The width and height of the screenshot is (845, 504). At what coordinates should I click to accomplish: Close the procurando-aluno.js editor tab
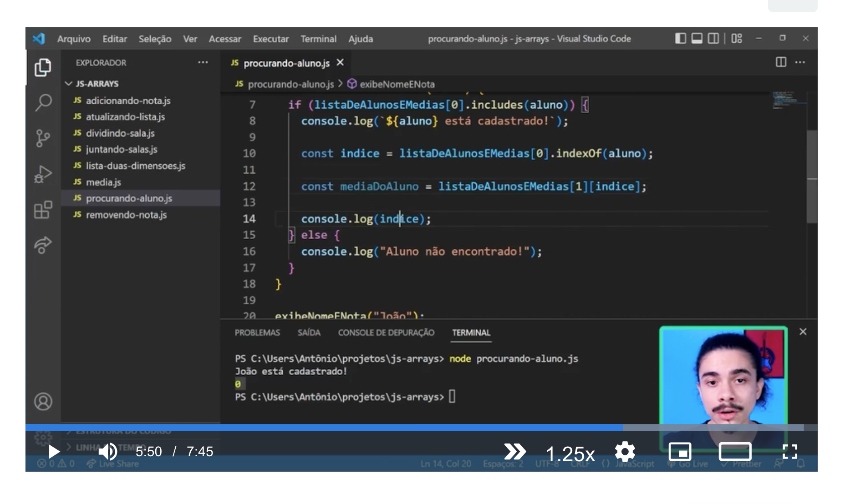tap(340, 63)
